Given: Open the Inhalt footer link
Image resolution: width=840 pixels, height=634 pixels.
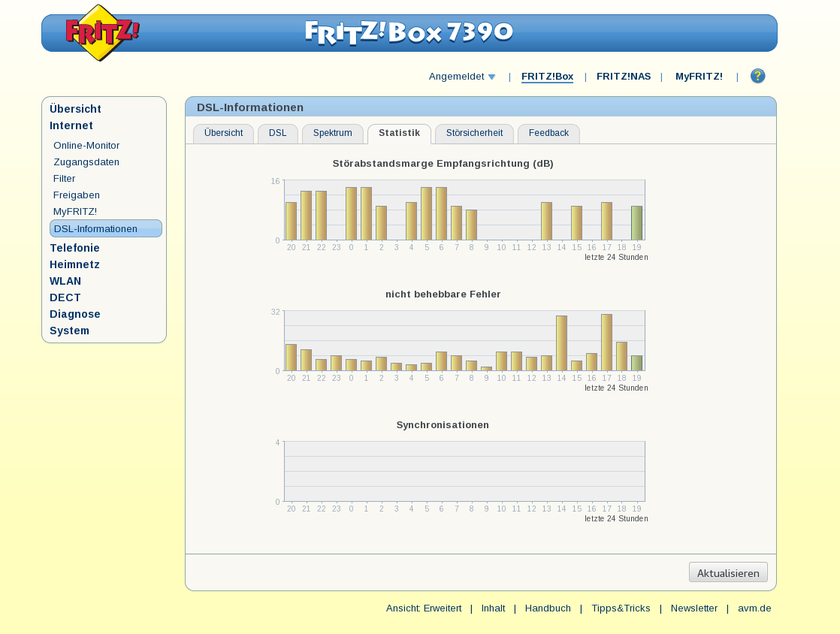Looking at the screenshot, I should (493, 608).
